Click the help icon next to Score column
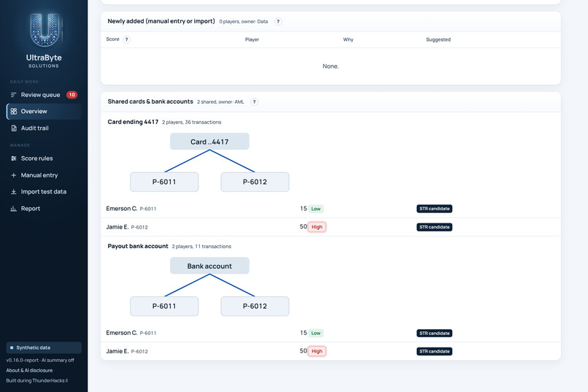 pos(126,39)
